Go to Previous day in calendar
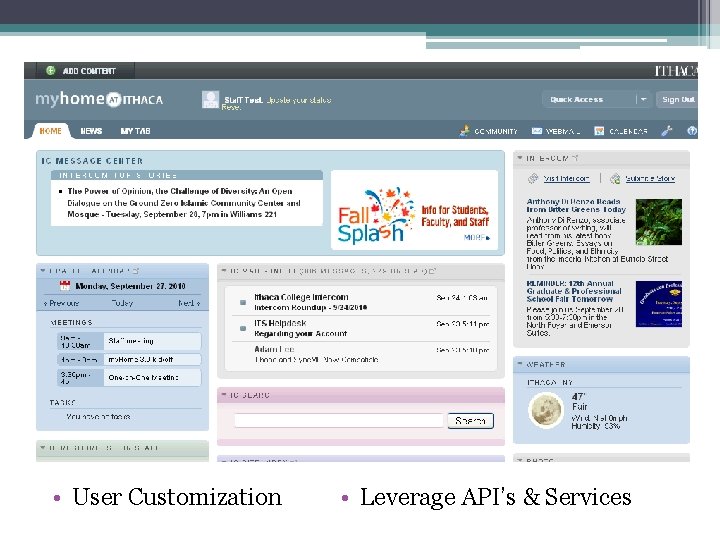The image size is (720, 540). click(62, 304)
